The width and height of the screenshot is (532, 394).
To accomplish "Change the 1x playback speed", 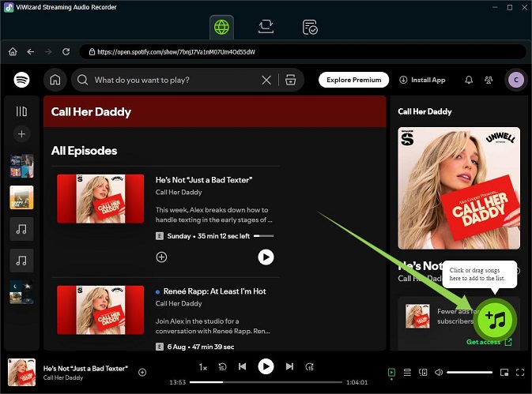I will pyautogui.click(x=202, y=367).
